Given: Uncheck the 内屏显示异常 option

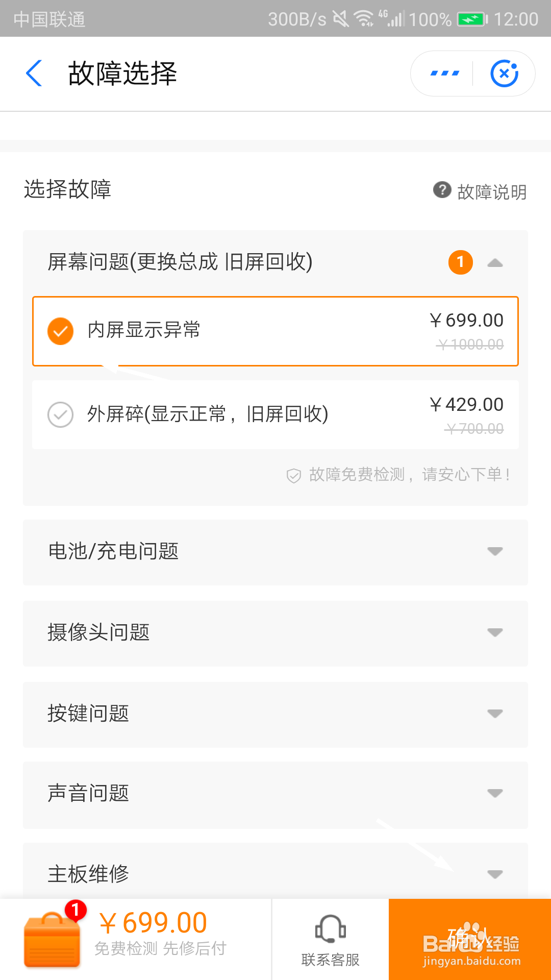Looking at the screenshot, I should [60, 331].
